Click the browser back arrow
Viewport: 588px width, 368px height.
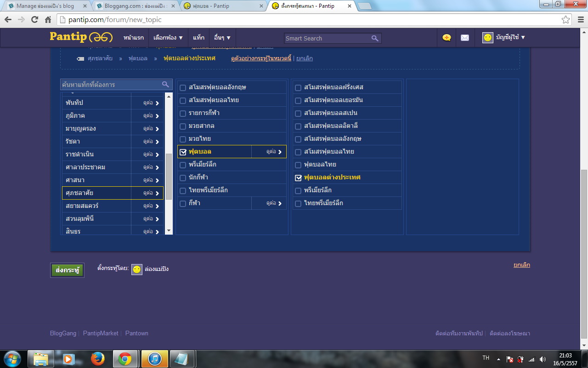[x=8, y=20]
